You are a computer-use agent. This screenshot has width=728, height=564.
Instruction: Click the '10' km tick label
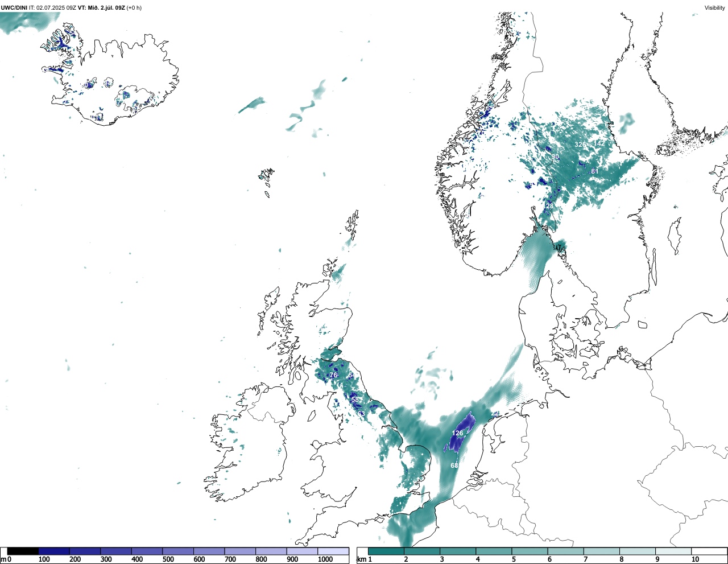(x=695, y=559)
